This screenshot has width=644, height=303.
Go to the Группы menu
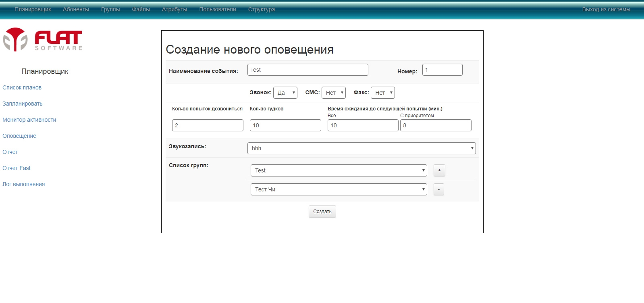(110, 9)
